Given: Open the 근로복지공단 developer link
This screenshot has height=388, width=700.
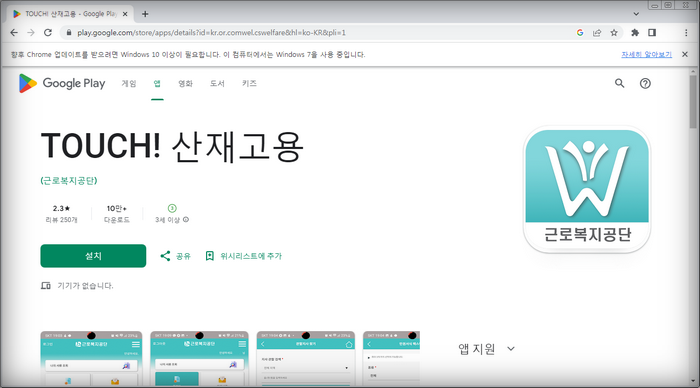Looking at the screenshot, I should (69, 180).
